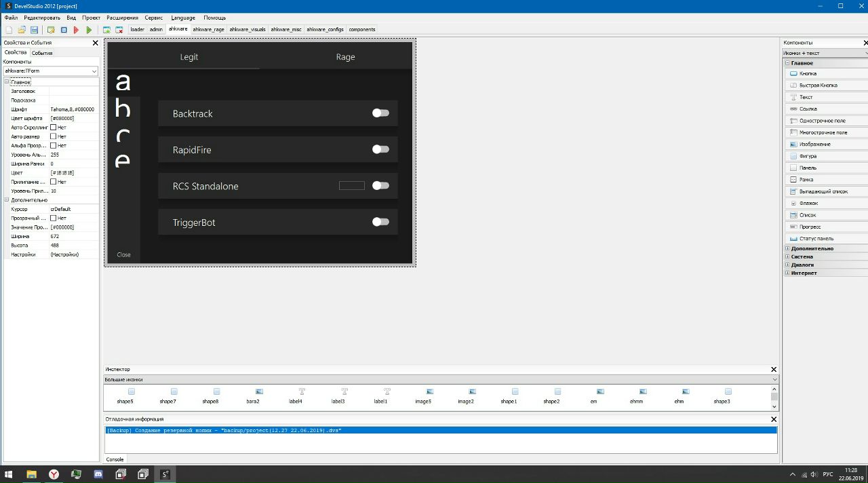Select the Панель component
Viewport: 868px width, 483px height.
pos(826,168)
